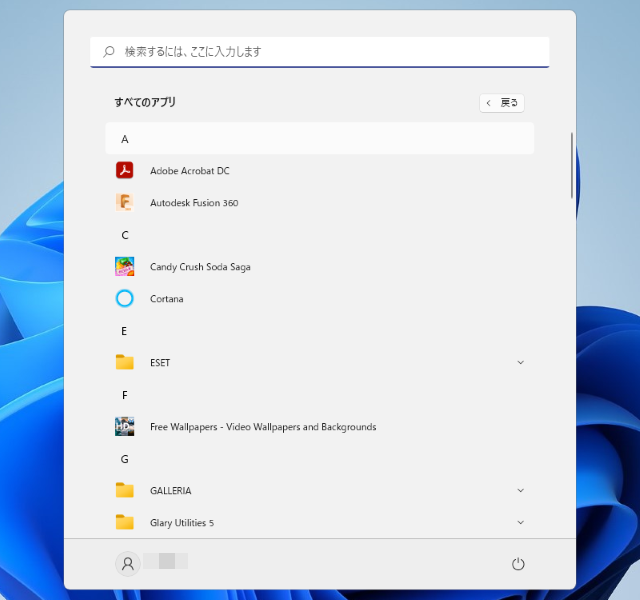Select the letter A group header
The width and height of the screenshot is (640, 600).
pyautogui.click(x=320, y=139)
